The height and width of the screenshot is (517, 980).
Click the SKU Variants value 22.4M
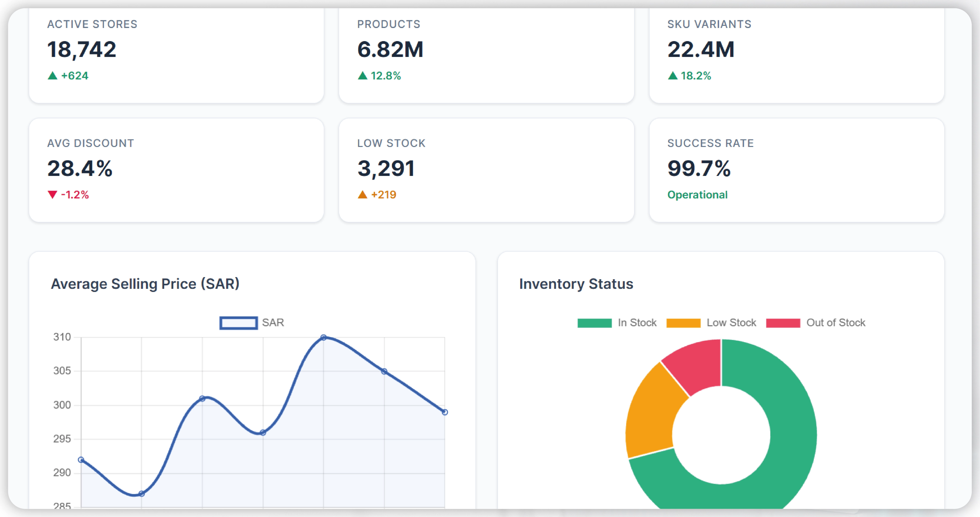coord(701,50)
